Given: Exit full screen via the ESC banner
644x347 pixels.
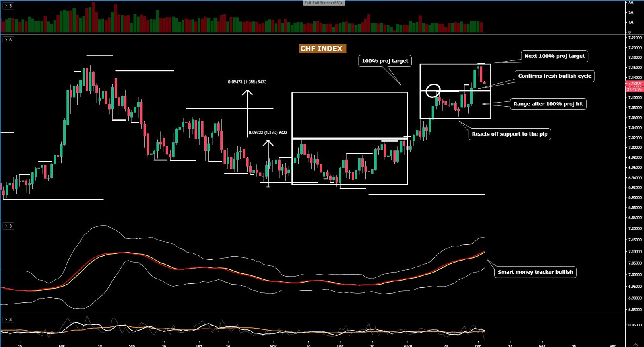Looking at the screenshot, I should pyautogui.click(x=324, y=3).
